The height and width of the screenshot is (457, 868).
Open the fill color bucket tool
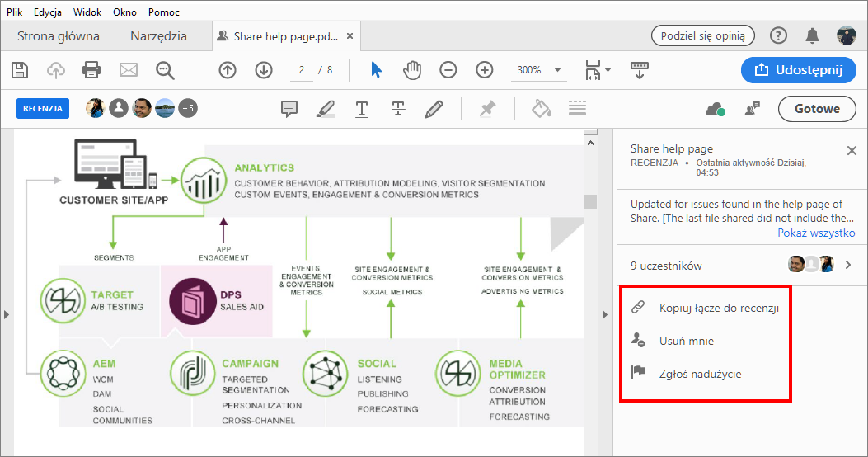(x=542, y=109)
